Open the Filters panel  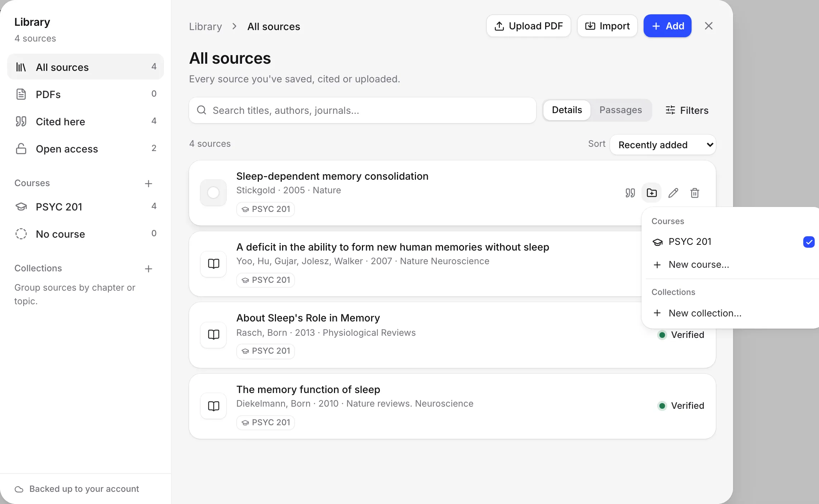coord(687,110)
